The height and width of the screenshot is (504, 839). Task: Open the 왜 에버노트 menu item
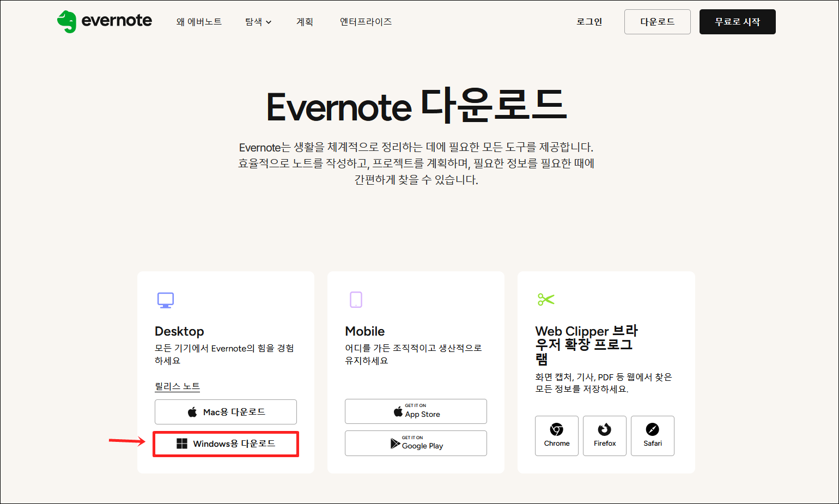pos(199,22)
